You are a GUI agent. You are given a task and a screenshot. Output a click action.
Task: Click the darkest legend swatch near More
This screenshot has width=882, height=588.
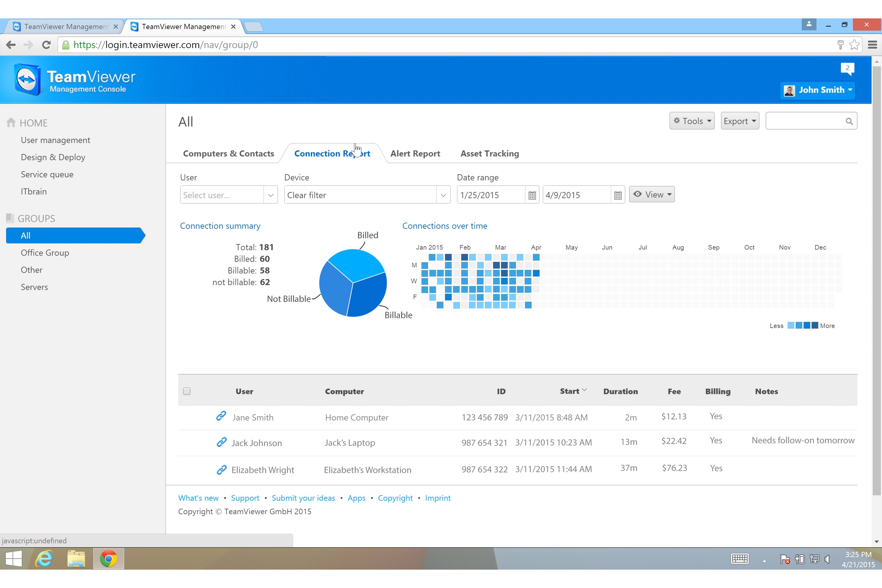pyautogui.click(x=815, y=326)
